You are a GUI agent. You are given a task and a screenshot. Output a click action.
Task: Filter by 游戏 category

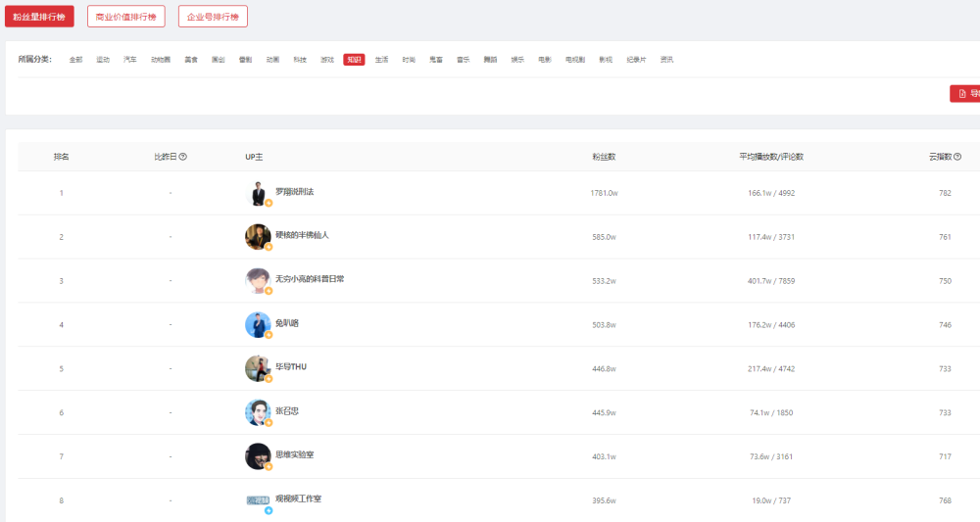[x=327, y=60]
